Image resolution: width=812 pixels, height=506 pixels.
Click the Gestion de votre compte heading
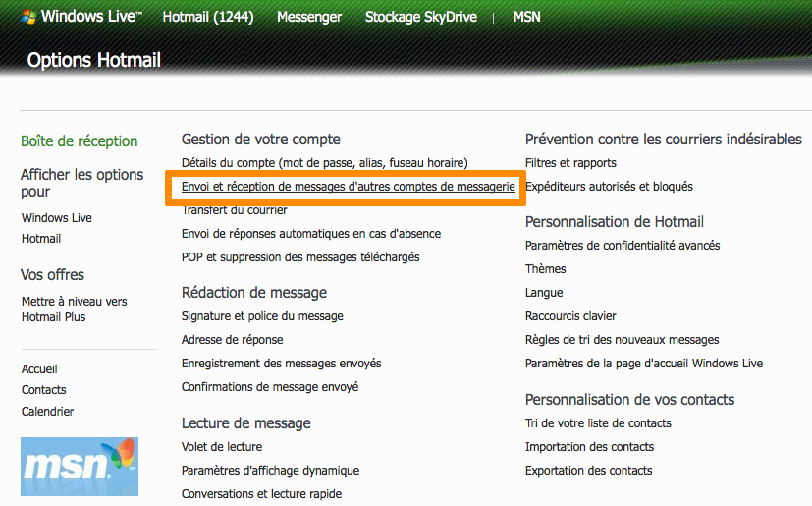pyautogui.click(x=261, y=139)
